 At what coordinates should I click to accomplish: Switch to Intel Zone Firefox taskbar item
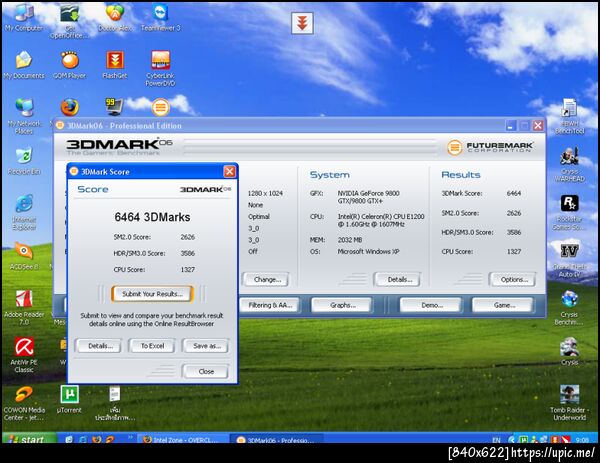[x=183, y=439]
